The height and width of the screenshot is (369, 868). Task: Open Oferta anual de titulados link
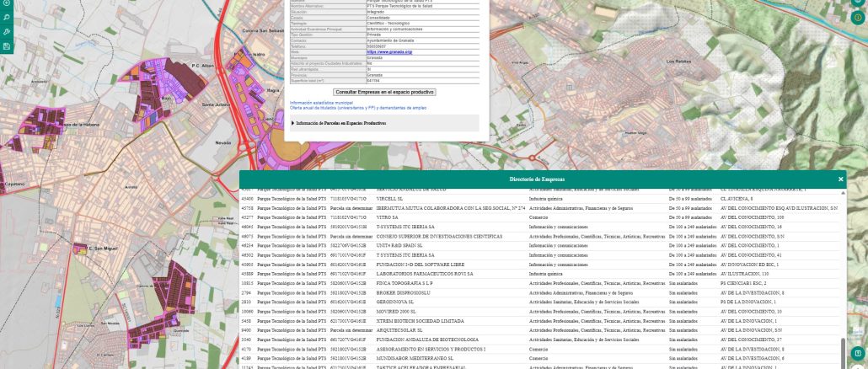[x=358, y=108]
